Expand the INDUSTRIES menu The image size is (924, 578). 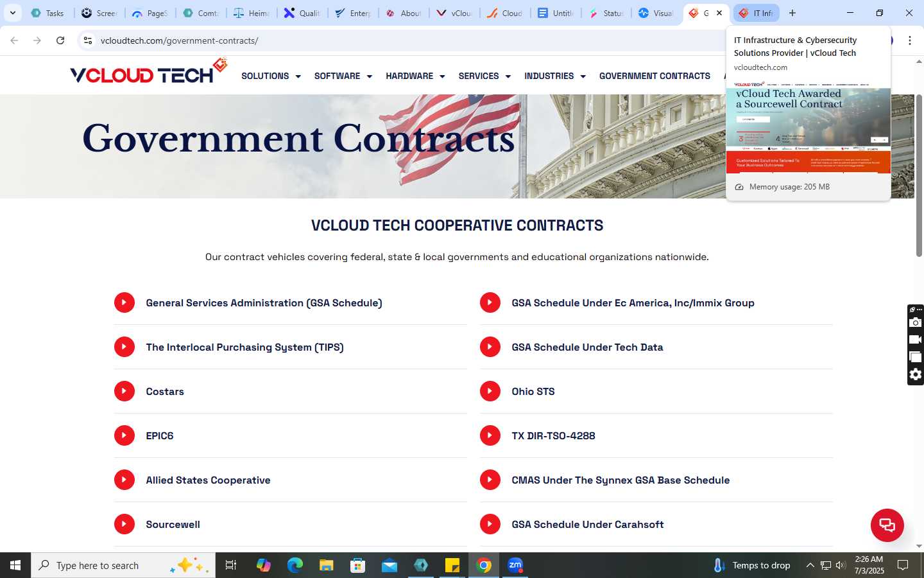tap(555, 76)
